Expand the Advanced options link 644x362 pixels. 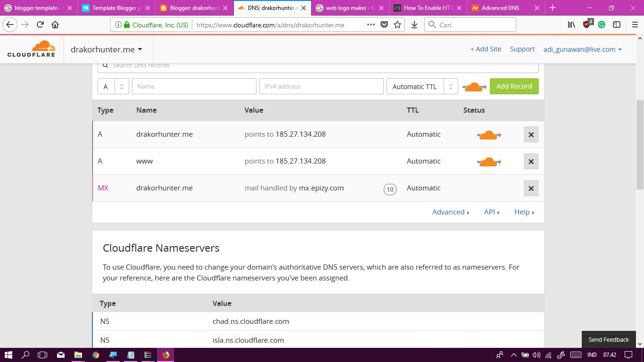tap(451, 212)
